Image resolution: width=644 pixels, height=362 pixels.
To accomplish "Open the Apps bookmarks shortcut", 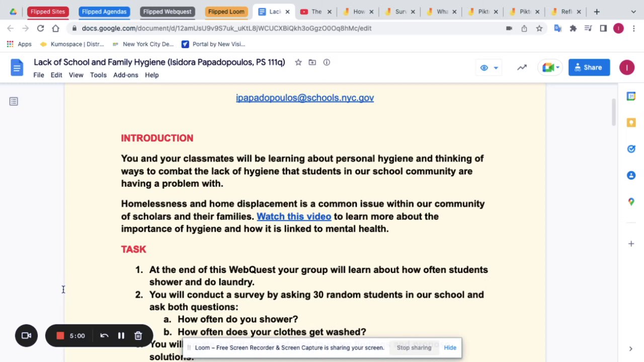I will pyautogui.click(x=19, y=44).
